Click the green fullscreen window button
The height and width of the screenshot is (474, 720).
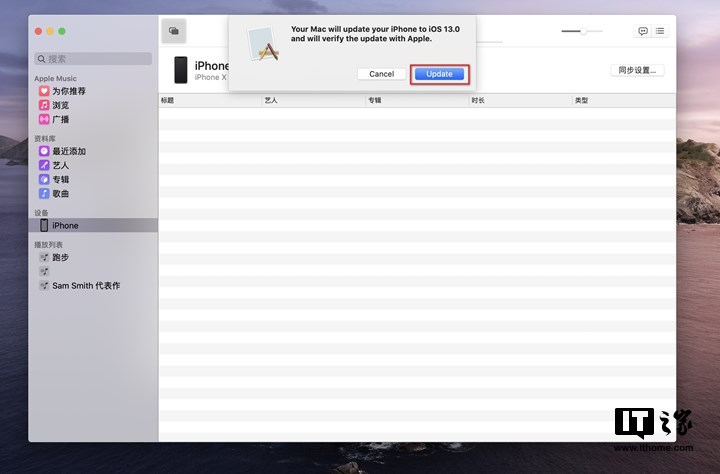coord(62,31)
